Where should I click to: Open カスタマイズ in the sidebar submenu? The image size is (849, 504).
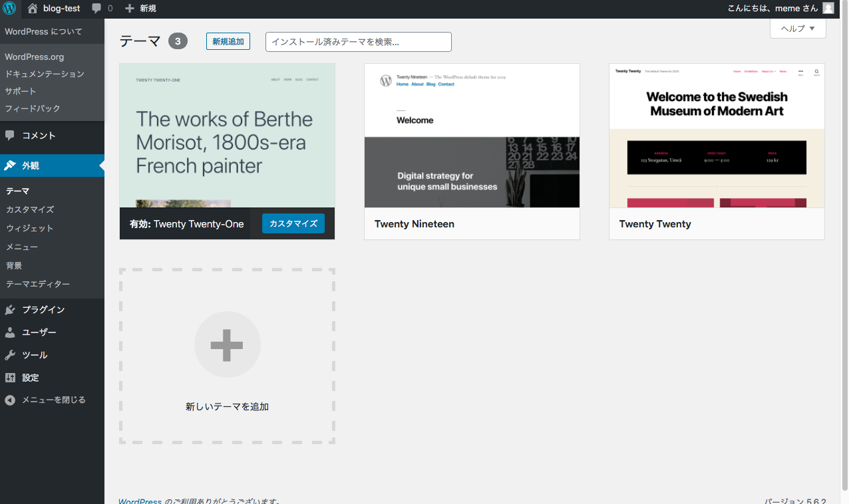tap(30, 209)
